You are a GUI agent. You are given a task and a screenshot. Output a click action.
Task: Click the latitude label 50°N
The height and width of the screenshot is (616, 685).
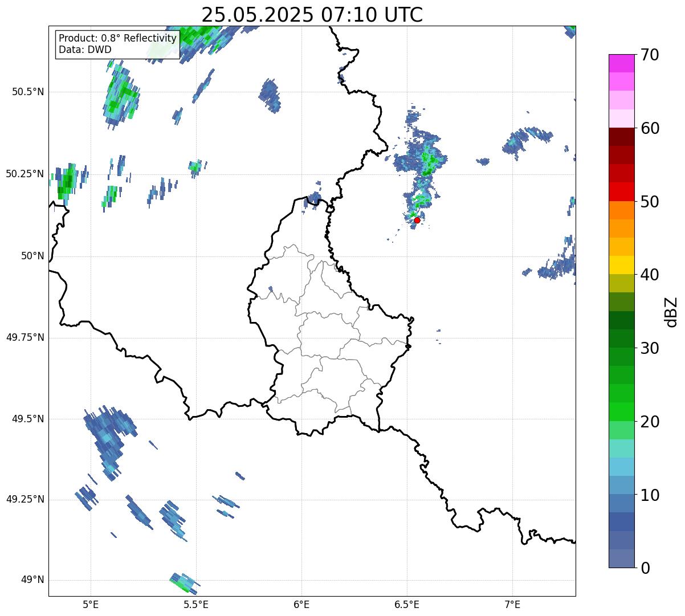pos(32,256)
